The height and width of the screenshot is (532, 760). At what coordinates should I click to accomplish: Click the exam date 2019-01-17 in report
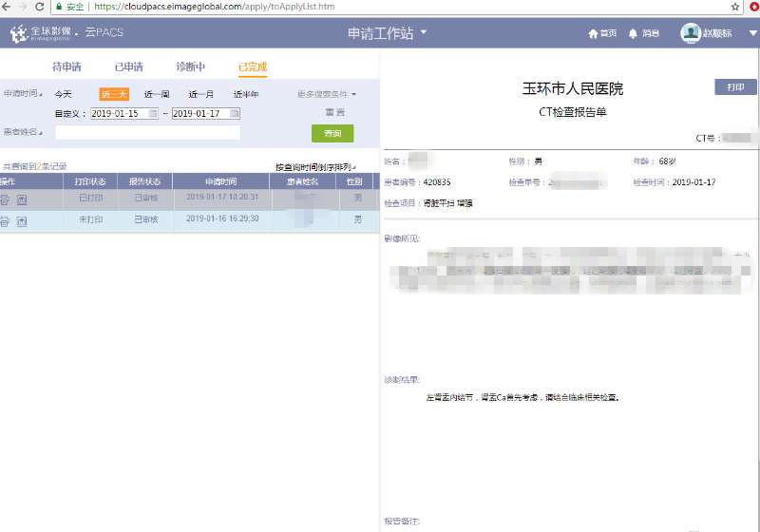coord(693,182)
